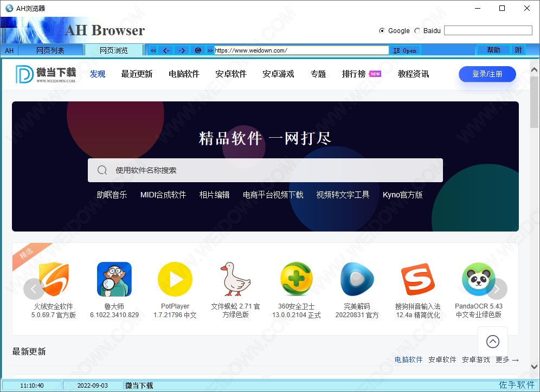Image resolution: width=540 pixels, height=392 pixels.
Task: Open the 文件蜈蚣 goose icon
Action: point(235,279)
